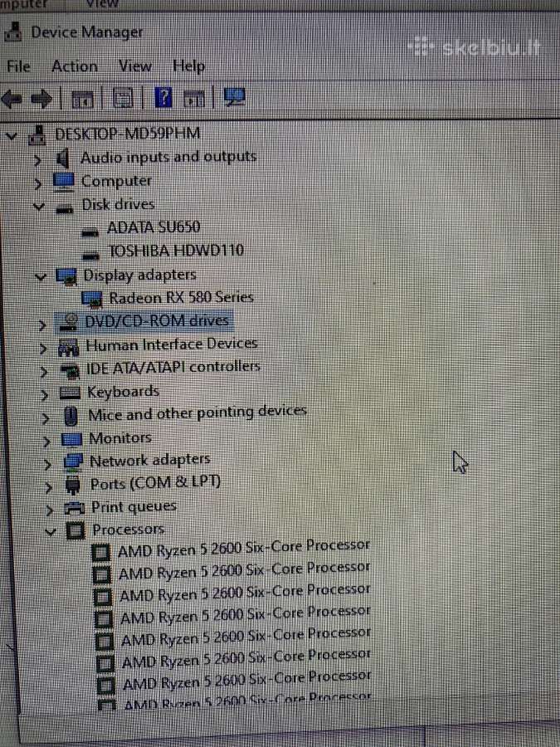This screenshot has height=747, width=560.
Task: Select Radeon RX 580 Series adapter
Action: coord(181,297)
